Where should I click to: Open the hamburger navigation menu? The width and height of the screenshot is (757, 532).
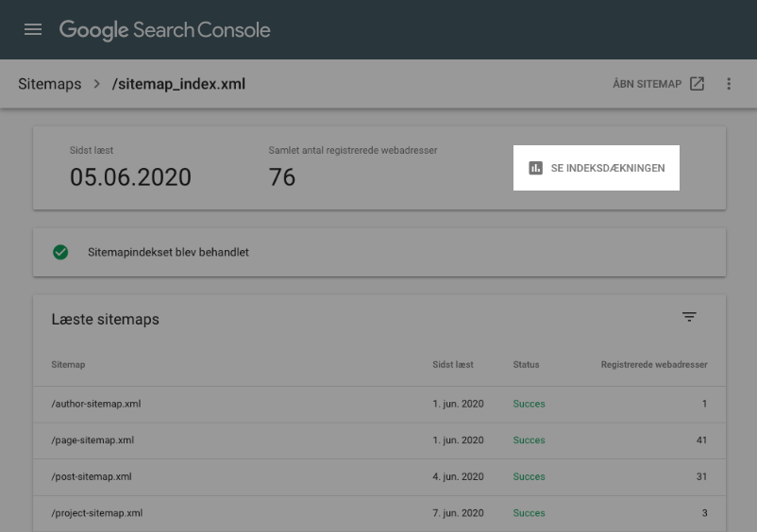33,29
